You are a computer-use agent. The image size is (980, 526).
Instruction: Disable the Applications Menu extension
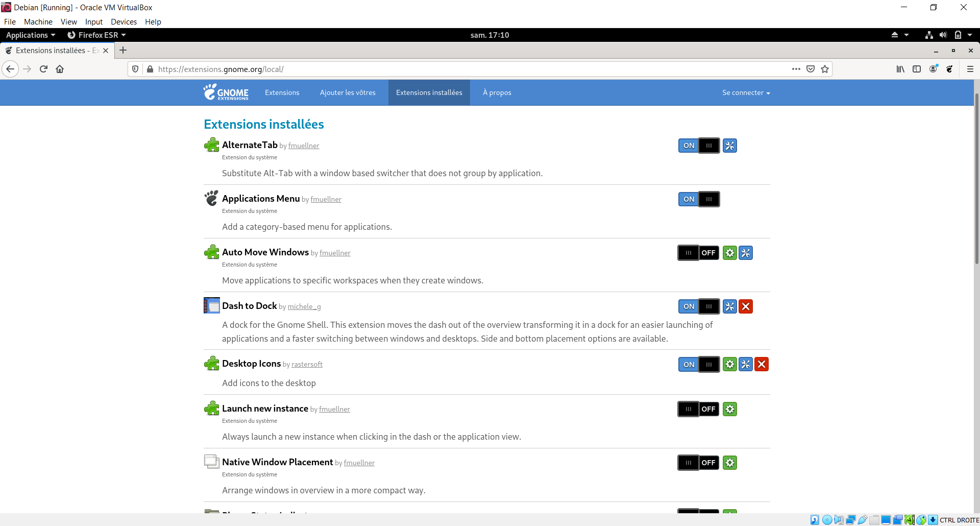coord(699,199)
